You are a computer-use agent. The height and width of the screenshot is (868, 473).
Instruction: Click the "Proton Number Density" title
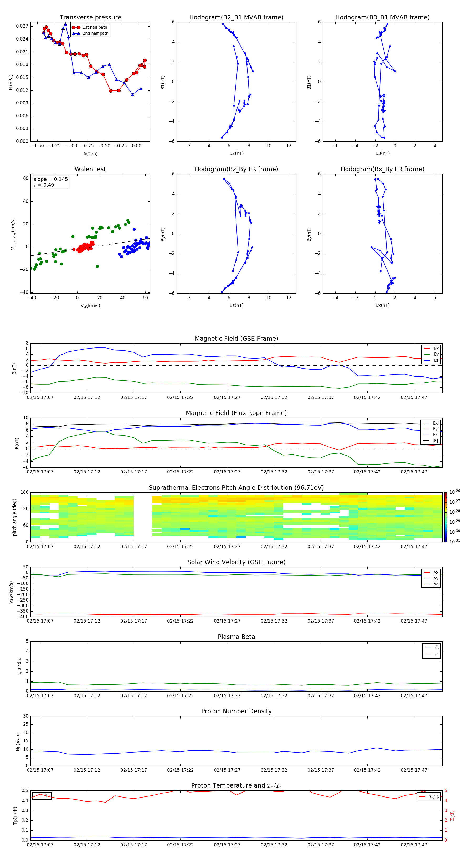236,711
